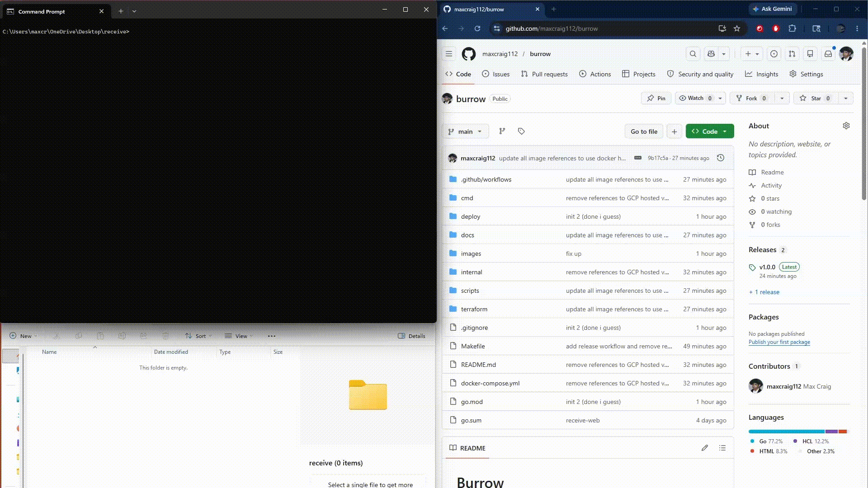Open the v1.0.0 release link
The width and height of the screenshot is (868, 488).
[x=767, y=267]
